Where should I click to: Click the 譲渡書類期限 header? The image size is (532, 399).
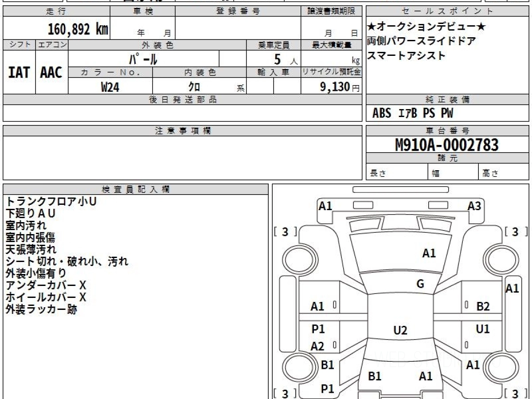tap(332, 12)
